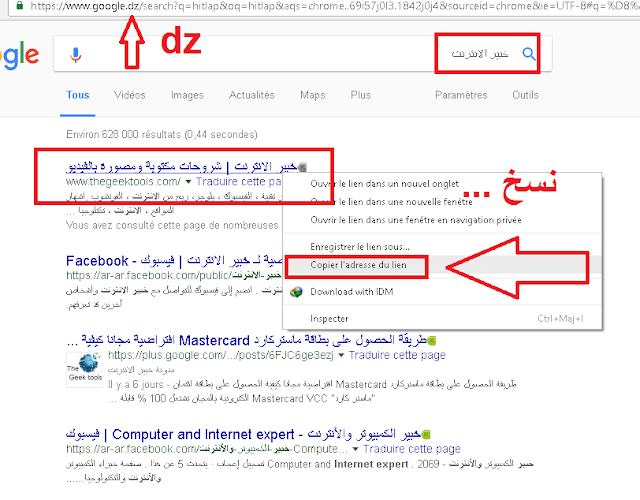Open the Outils search tools
Viewport: 640px width, 500px height.
pos(525,95)
